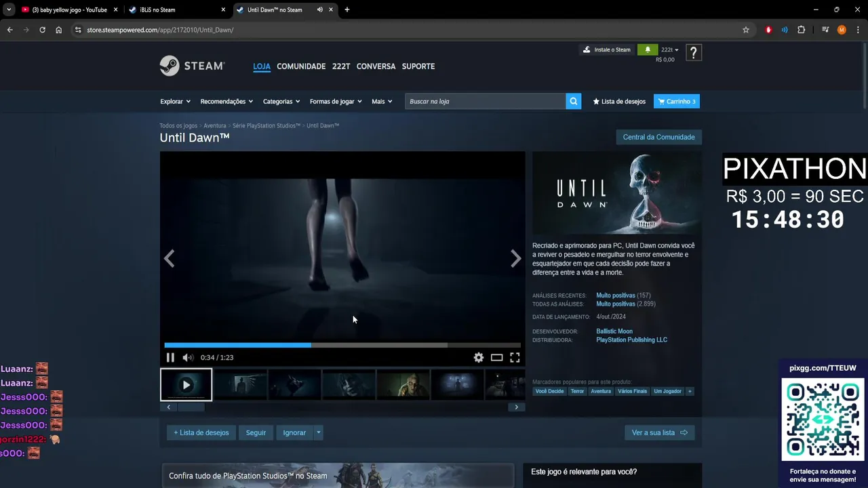Viewport: 868px width, 488px height.
Task: Expand Categorias dropdown menu
Action: (281, 101)
